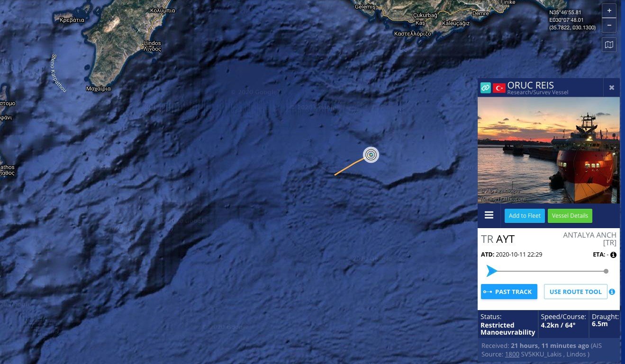This screenshot has width=625, height=364.
Task: Add vessel with Add to Fleet button
Action: coord(525,216)
